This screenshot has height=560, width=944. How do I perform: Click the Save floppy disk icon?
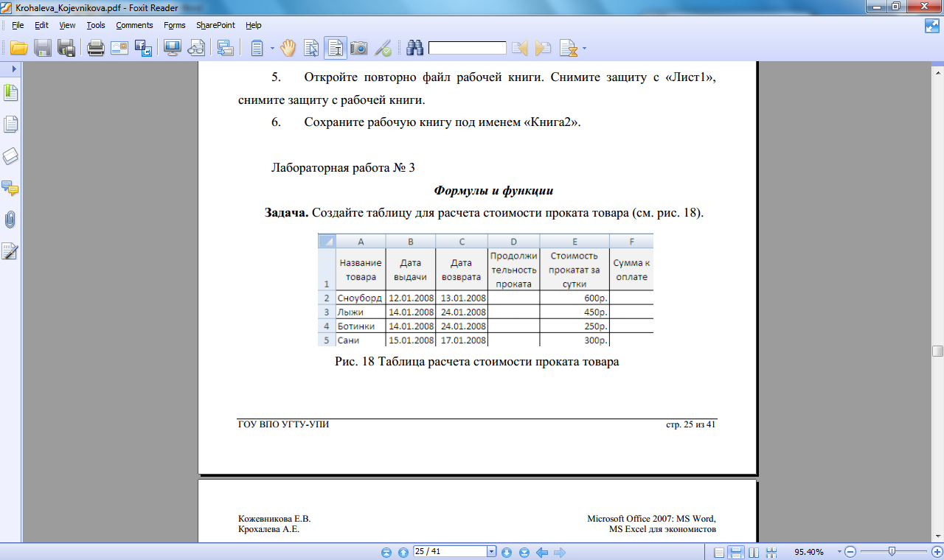click(43, 49)
